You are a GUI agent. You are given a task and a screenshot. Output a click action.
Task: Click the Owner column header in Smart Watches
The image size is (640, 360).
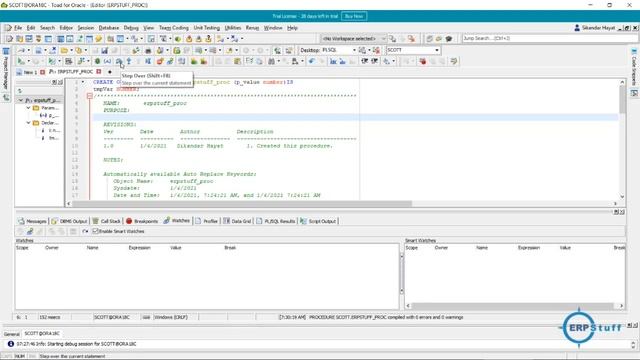coord(441,248)
